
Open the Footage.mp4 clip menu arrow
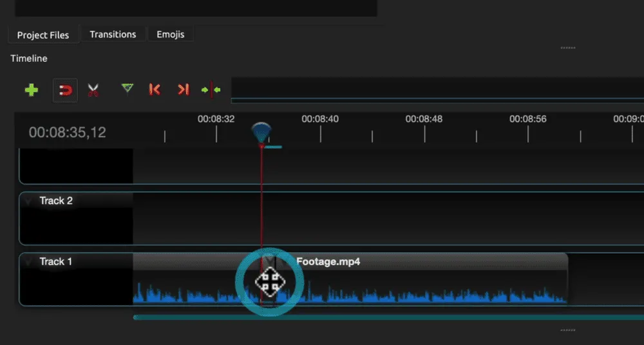coord(270,261)
